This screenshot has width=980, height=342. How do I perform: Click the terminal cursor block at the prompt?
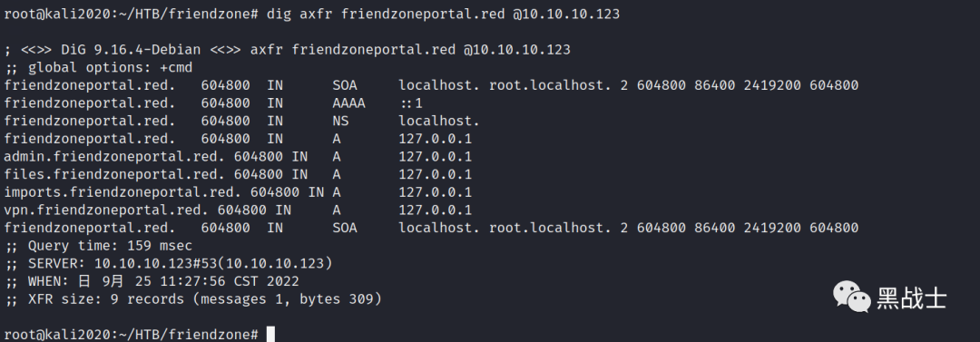(x=270, y=334)
